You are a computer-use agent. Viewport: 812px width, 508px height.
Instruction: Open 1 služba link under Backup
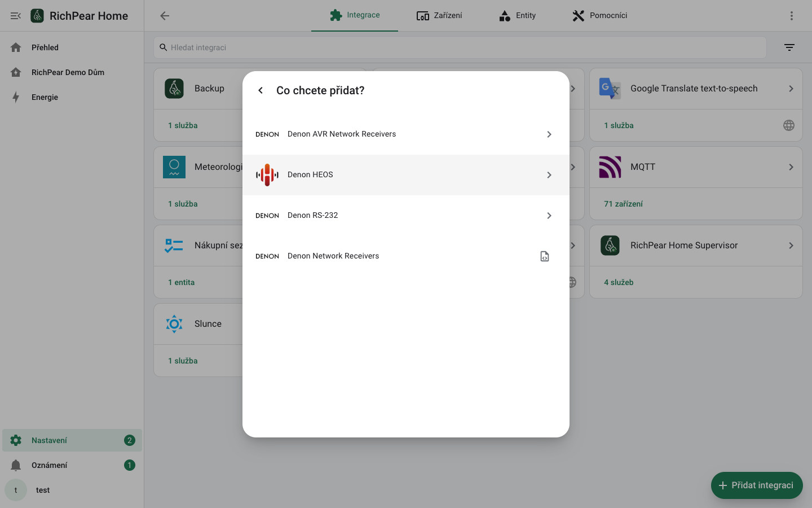pyautogui.click(x=183, y=125)
